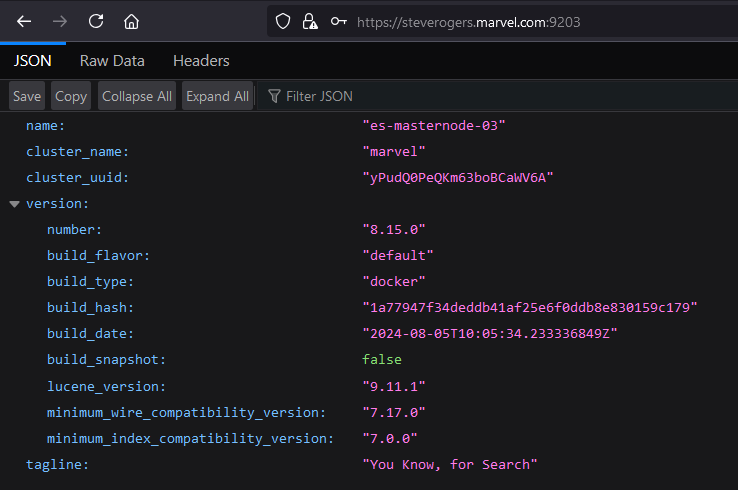The image size is (738, 490).
Task: Select the build_snapshot key
Action: [106, 360]
